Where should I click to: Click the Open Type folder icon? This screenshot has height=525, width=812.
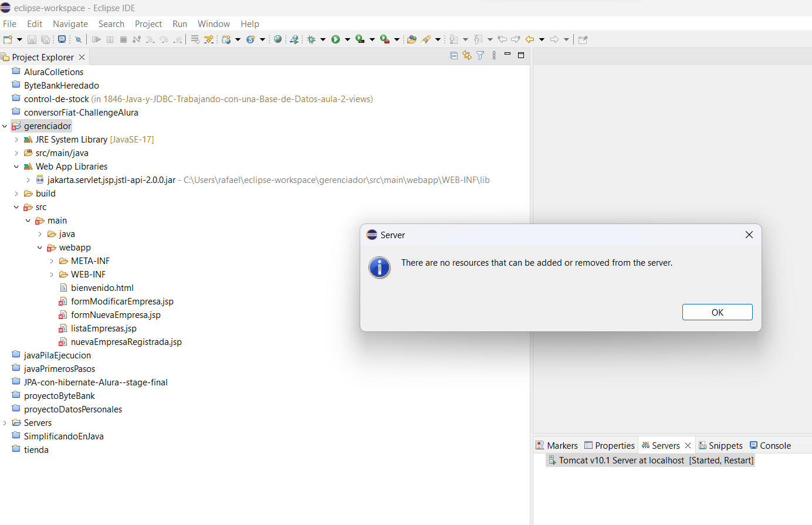(x=412, y=39)
